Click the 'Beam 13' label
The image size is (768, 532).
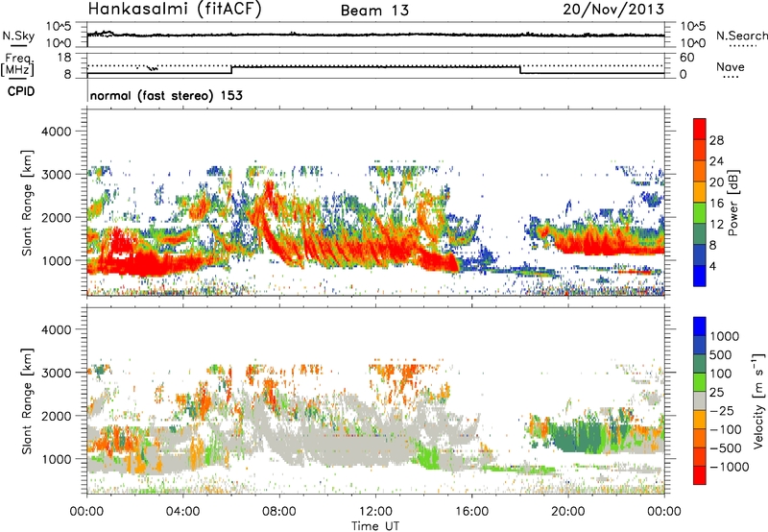(x=374, y=11)
